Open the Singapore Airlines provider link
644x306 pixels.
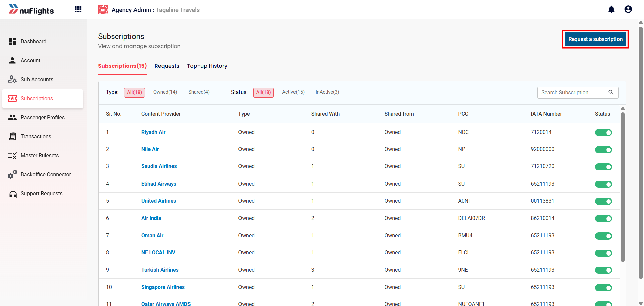point(163,287)
